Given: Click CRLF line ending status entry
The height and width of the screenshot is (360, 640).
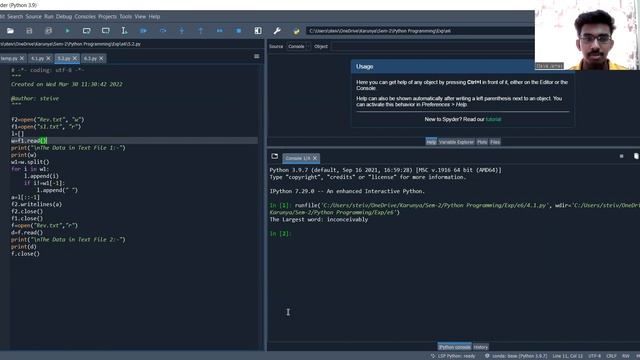Looking at the screenshot, I should point(611,356).
